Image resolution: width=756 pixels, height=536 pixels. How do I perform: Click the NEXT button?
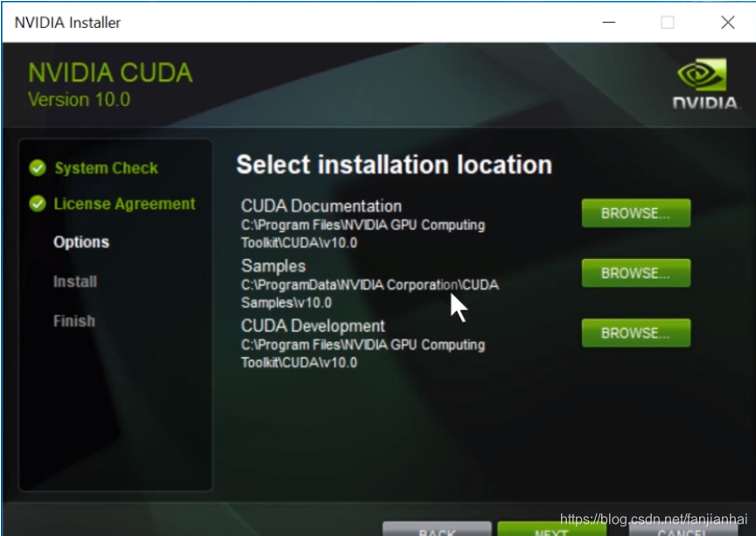pos(552,529)
